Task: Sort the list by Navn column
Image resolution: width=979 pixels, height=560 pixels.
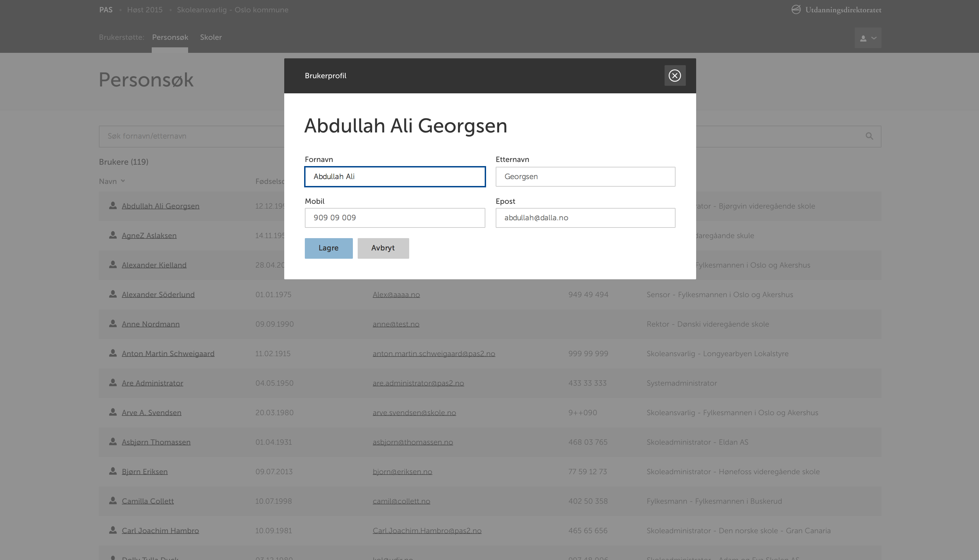Action: (112, 181)
